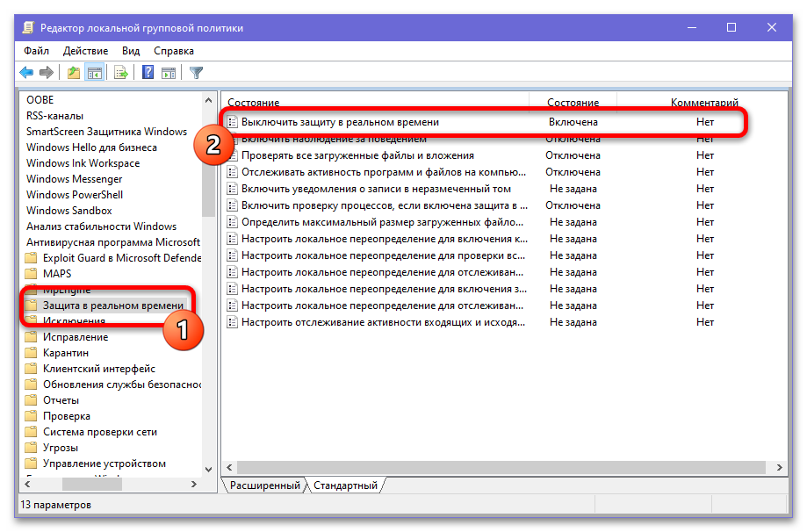
Task: Click folder icon beside Карантин
Action: [x=32, y=352]
